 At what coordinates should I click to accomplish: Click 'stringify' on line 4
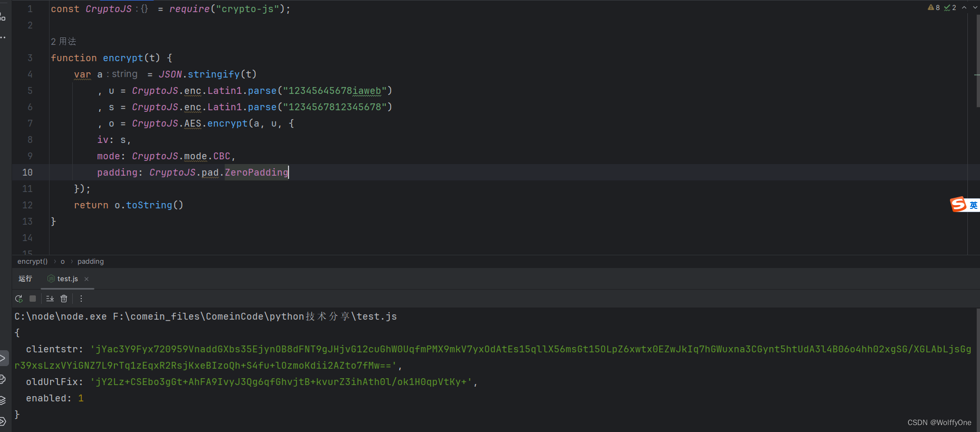(214, 74)
